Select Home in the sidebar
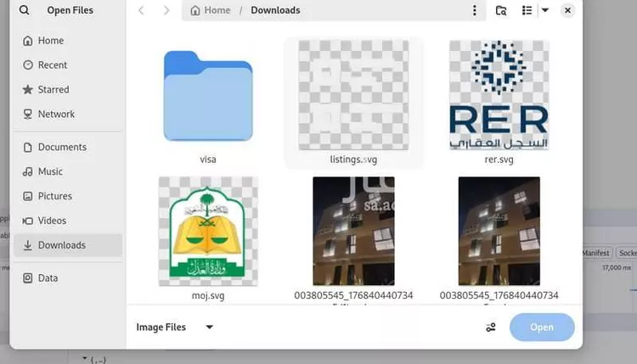The width and height of the screenshot is (637, 364). (68, 41)
